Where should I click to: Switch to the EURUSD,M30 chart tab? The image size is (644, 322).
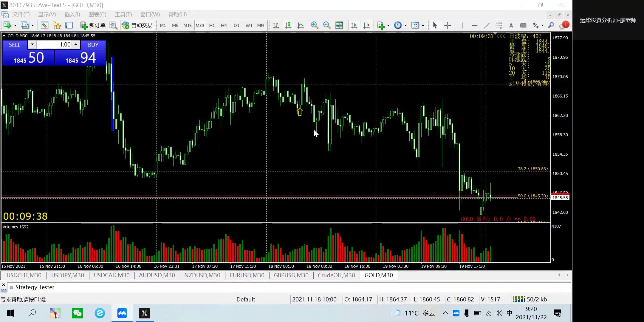click(247, 275)
